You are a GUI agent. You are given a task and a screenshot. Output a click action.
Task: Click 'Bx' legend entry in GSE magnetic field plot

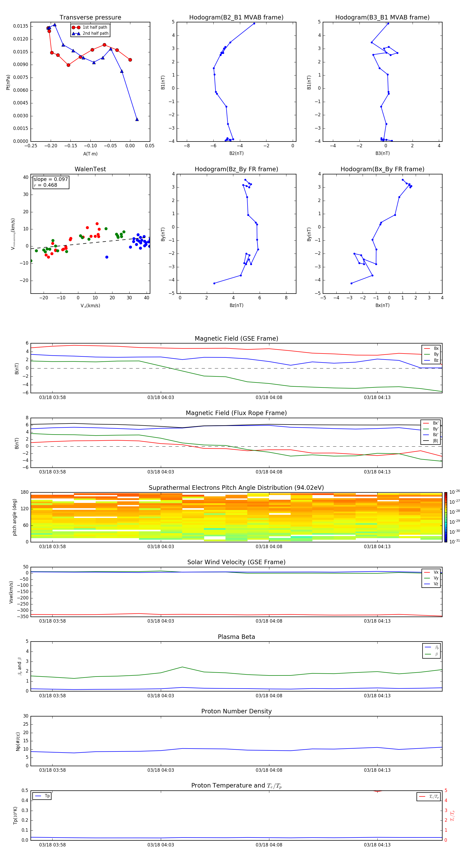pos(431,349)
